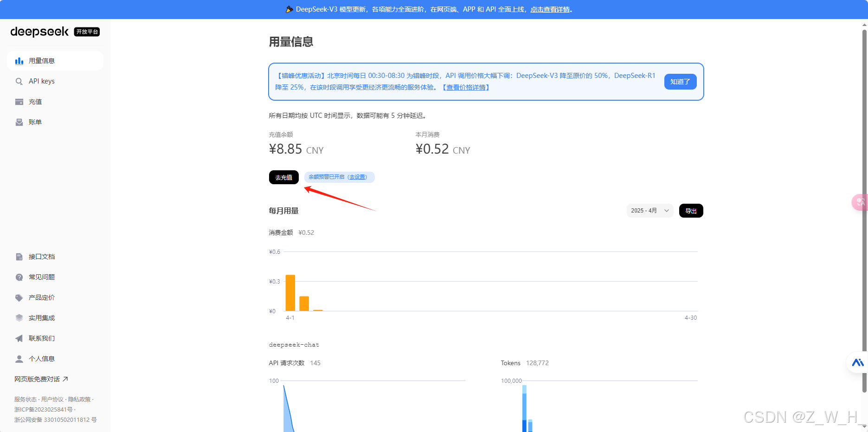Click the 去设置 link in balance alert
Image resolution: width=868 pixels, height=432 pixels.
358,177
